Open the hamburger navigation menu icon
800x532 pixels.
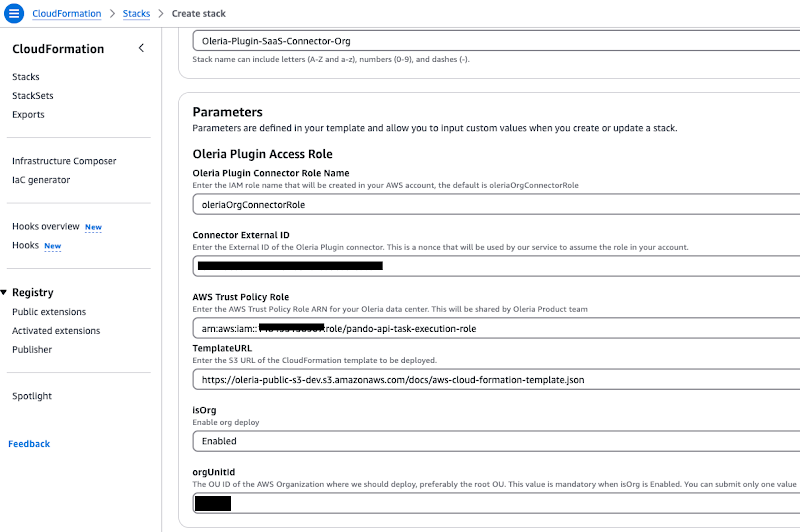point(14,13)
